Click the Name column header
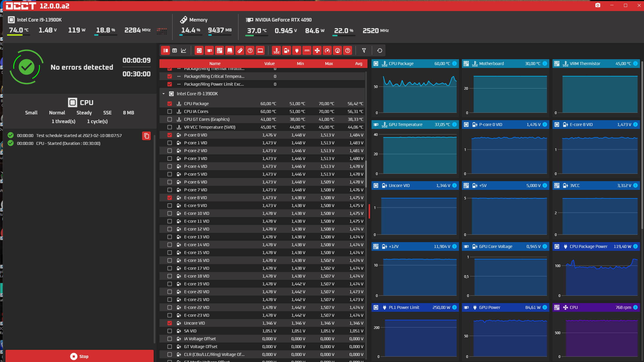 (x=215, y=64)
